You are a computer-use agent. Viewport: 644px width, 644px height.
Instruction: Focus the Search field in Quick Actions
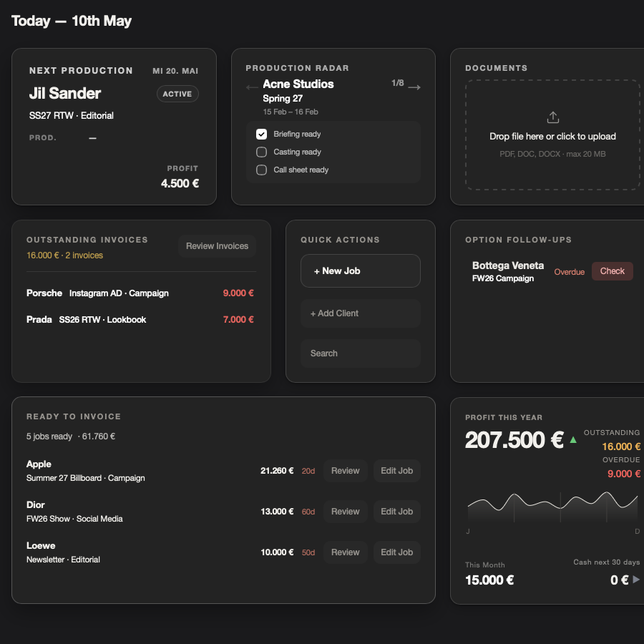(361, 353)
